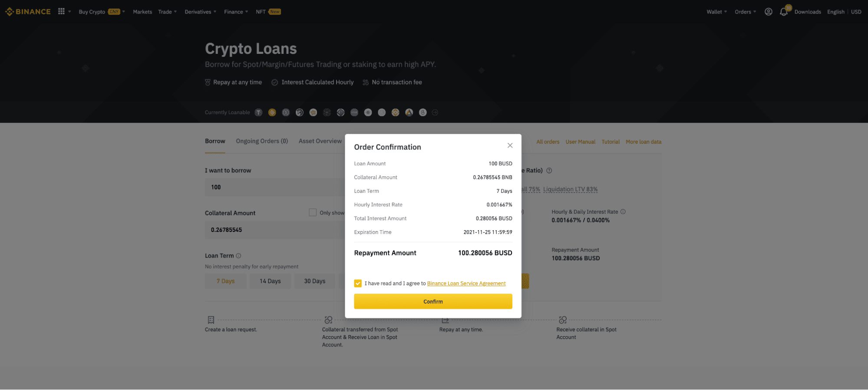Change the English language setting
Screen dimensions: 868x390
click(835, 12)
